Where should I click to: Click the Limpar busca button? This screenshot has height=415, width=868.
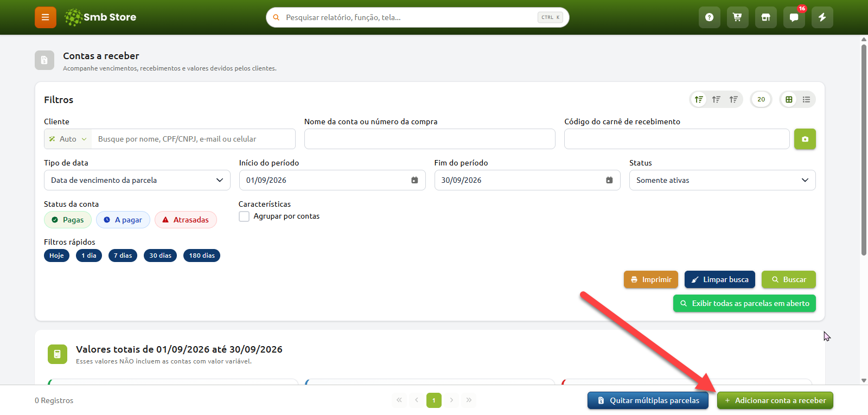720,279
